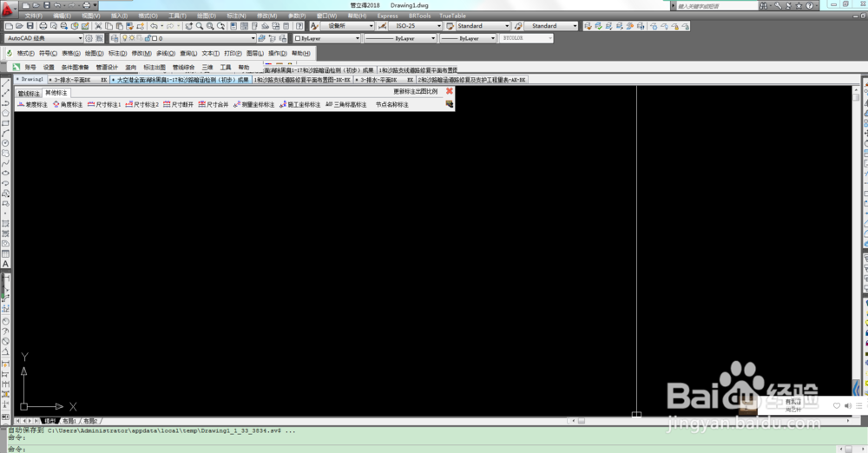Click the 尺寸断开 dimension break tool

[178, 104]
